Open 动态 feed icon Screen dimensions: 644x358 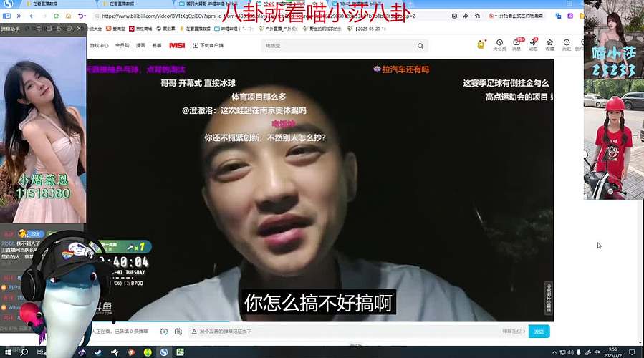pos(533,44)
